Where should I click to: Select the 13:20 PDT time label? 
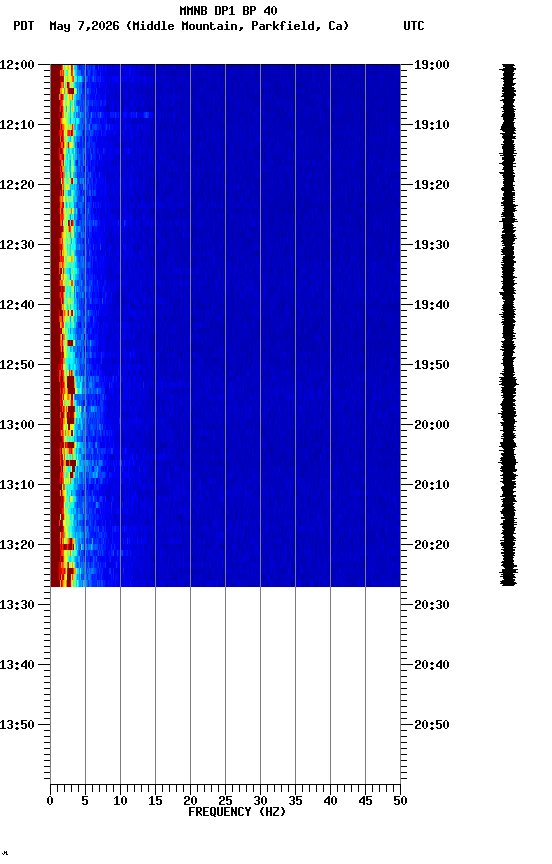click(17, 546)
